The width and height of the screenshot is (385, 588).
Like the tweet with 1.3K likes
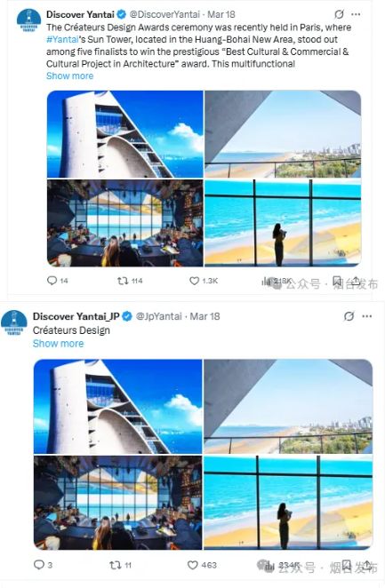[x=194, y=281]
